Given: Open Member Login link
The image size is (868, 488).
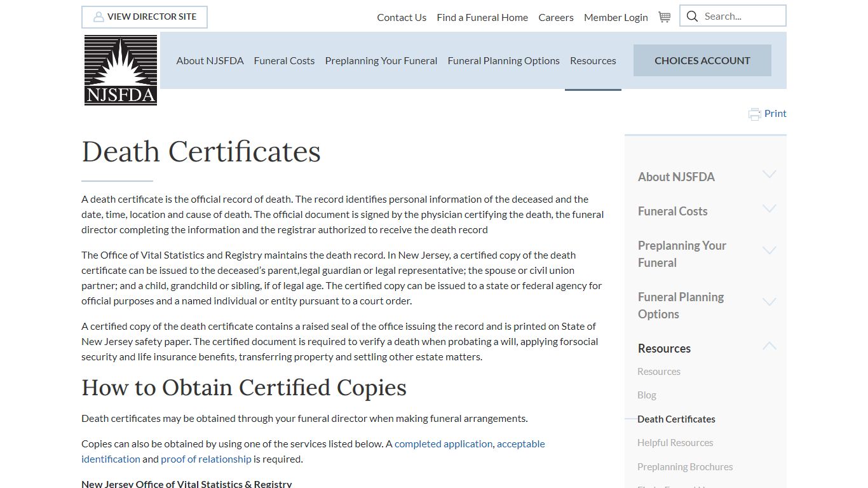Looking at the screenshot, I should coord(616,17).
